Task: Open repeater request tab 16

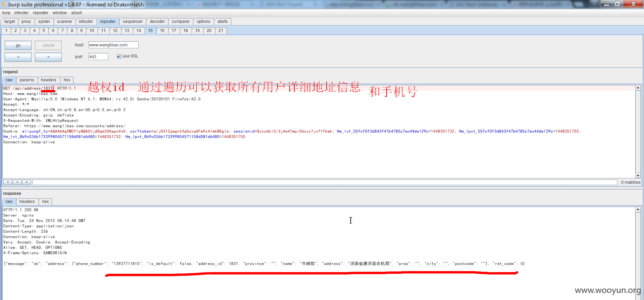Action: (162, 31)
